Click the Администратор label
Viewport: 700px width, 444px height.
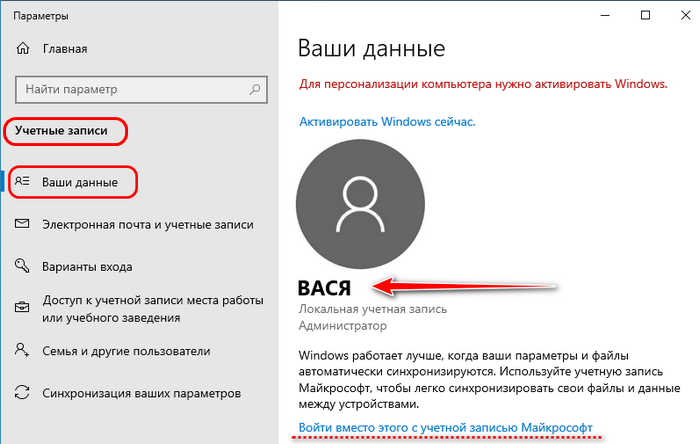[343, 326]
